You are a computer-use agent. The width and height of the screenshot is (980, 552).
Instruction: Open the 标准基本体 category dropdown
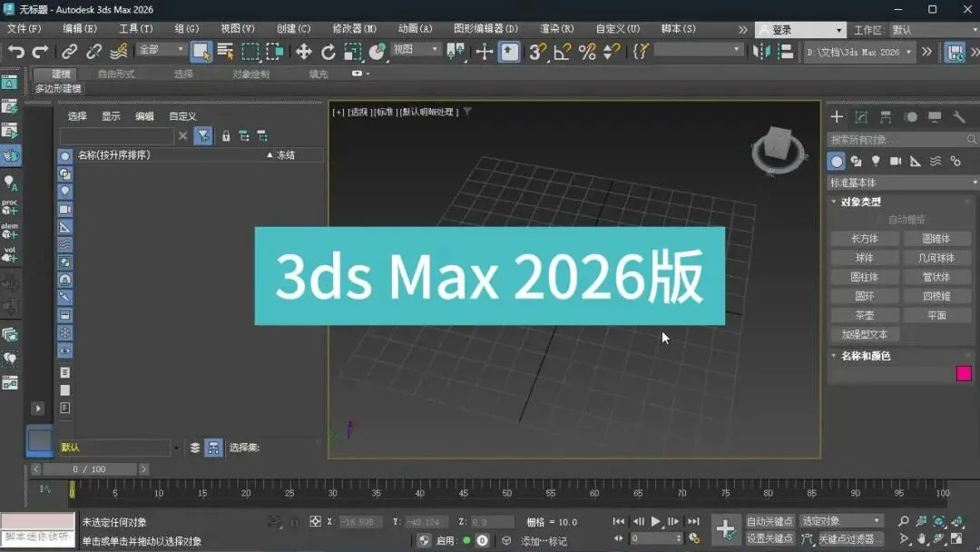(903, 182)
